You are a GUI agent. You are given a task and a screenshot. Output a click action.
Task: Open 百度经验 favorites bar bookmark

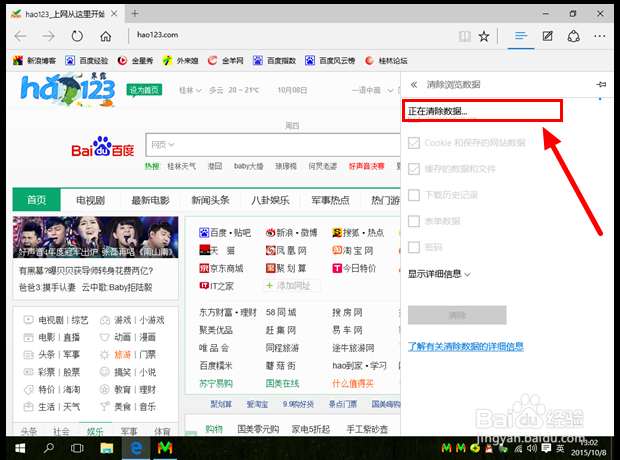tap(87, 61)
